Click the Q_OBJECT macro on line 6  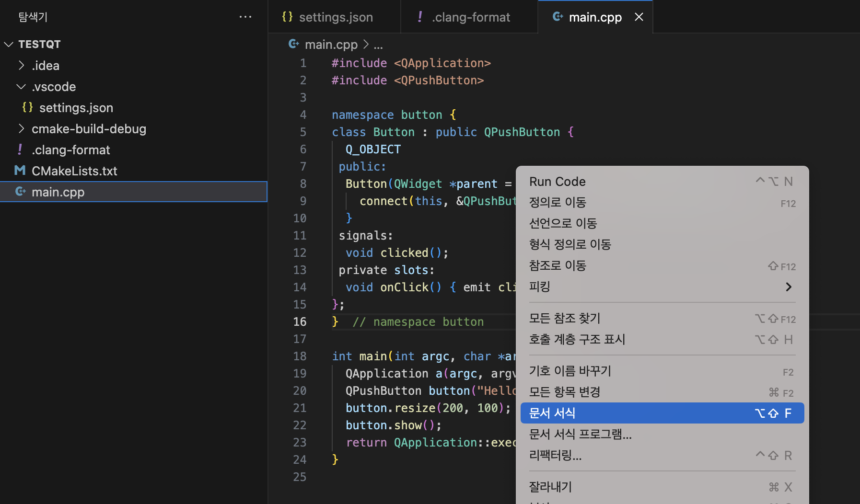pos(373,149)
